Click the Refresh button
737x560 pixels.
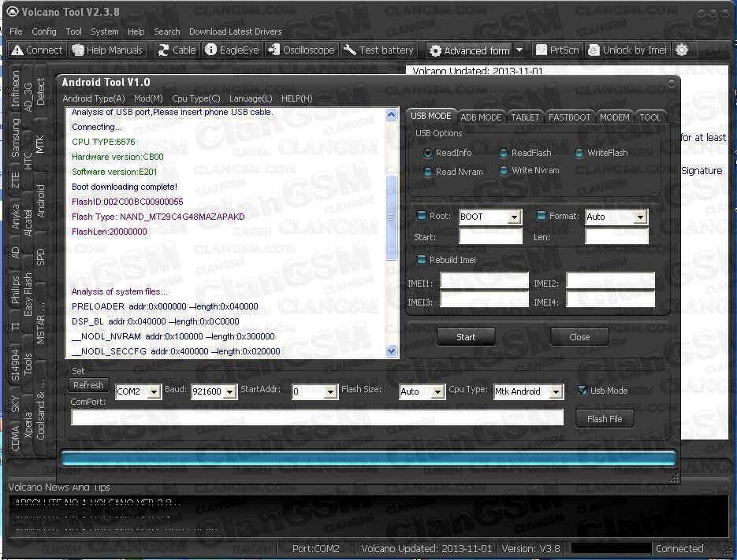(88, 385)
